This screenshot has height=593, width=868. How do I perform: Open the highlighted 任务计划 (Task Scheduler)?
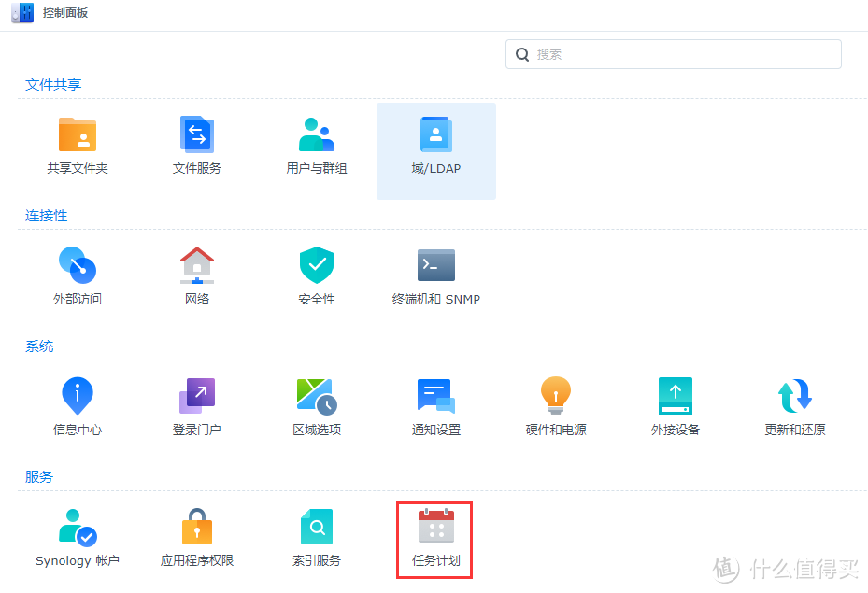(x=435, y=539)
